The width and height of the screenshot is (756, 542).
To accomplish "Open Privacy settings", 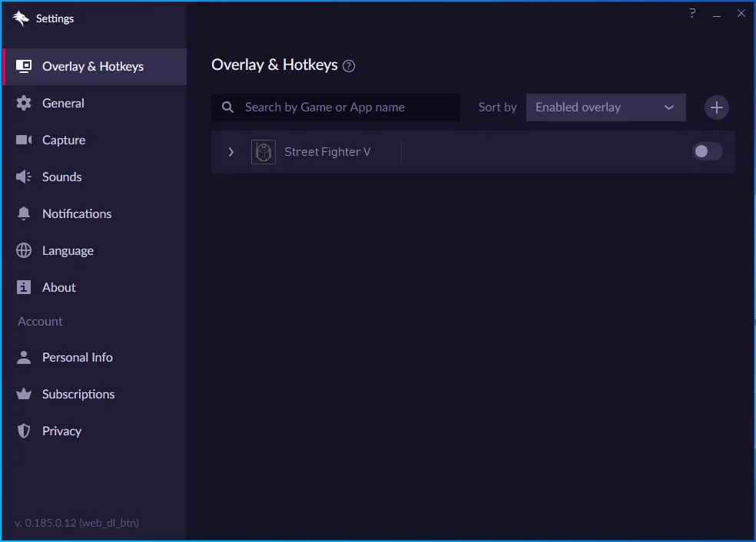I will 94,431.
